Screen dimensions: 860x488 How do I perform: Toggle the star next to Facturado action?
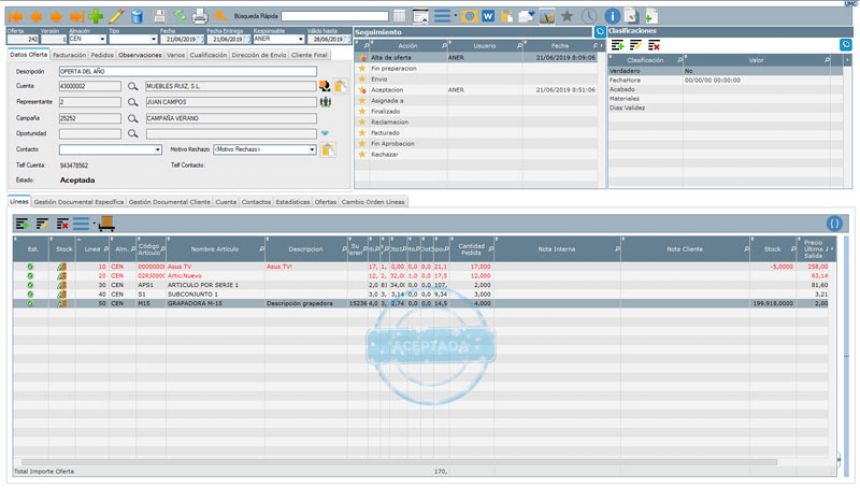363,132
